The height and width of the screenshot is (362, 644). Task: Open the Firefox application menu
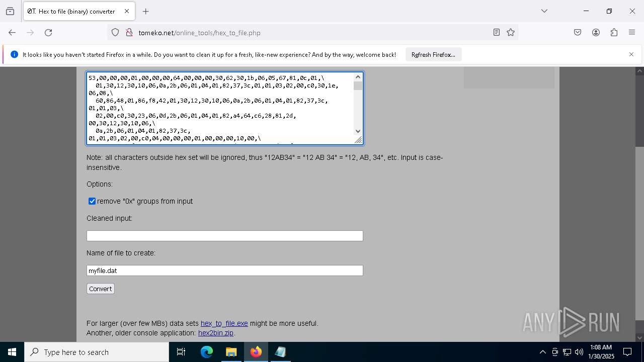[x=632, y=33]
